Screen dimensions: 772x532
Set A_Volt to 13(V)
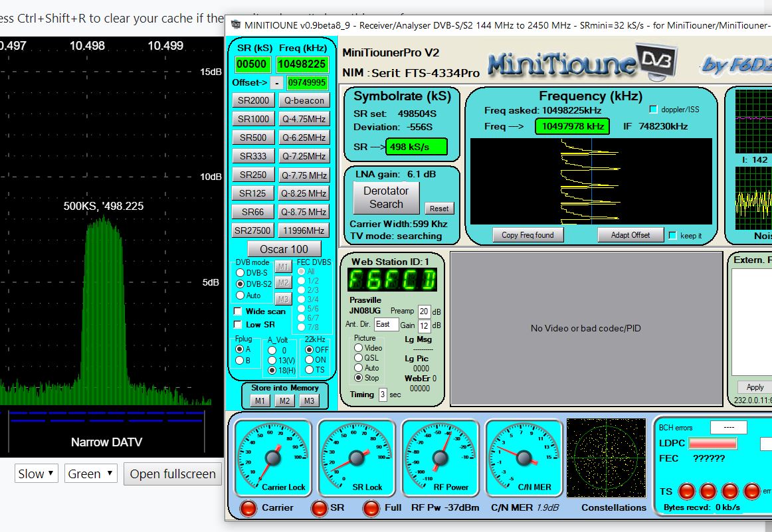tap(272, 360)
